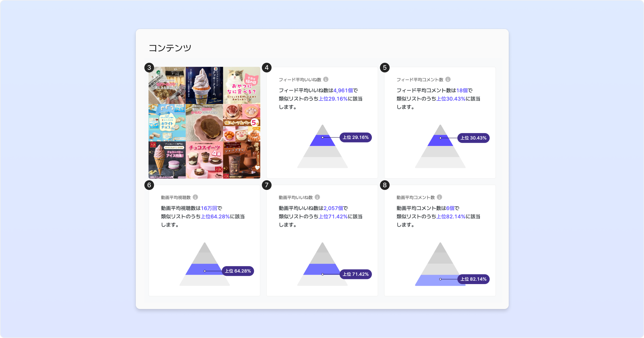Click the 上位 30.43% pyramid label
This screenshot has width=644, height=338.
tap(473, 138)
